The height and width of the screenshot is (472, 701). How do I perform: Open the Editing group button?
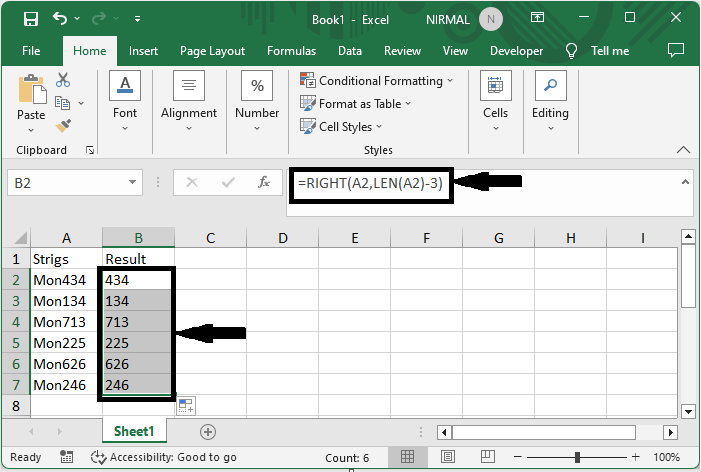click(550, 101)
